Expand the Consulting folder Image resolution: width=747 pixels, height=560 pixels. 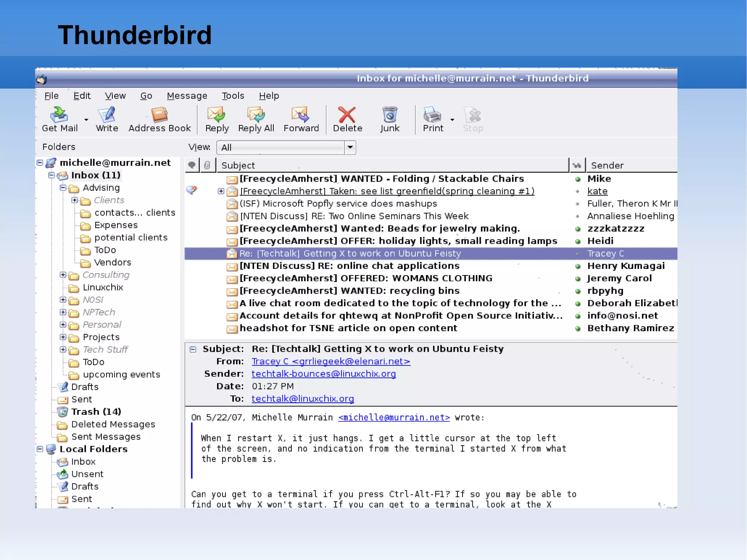[63, 275]
